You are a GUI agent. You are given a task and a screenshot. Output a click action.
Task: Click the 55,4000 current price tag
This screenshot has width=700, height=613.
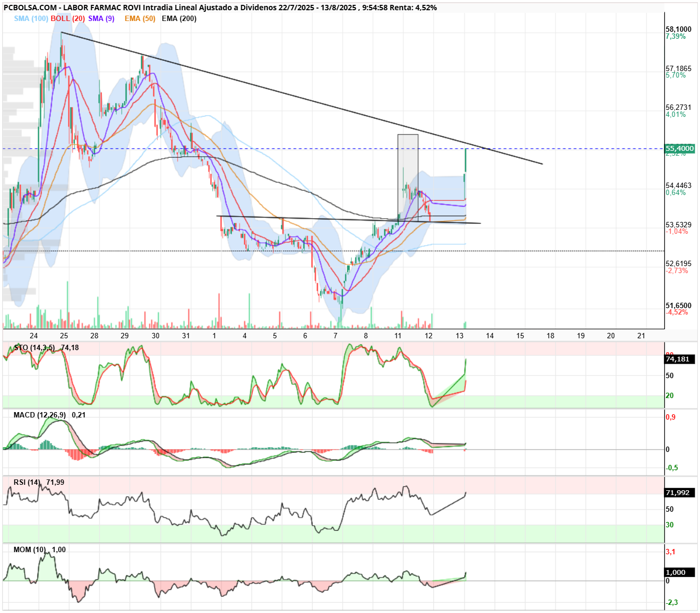click(680, 149)
